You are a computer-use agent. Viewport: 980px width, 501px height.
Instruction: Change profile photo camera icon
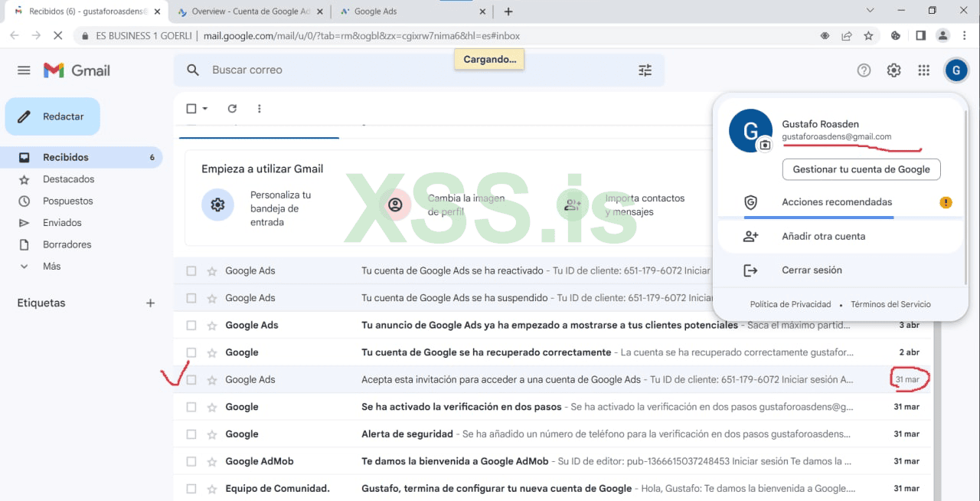tap(764, 145)
